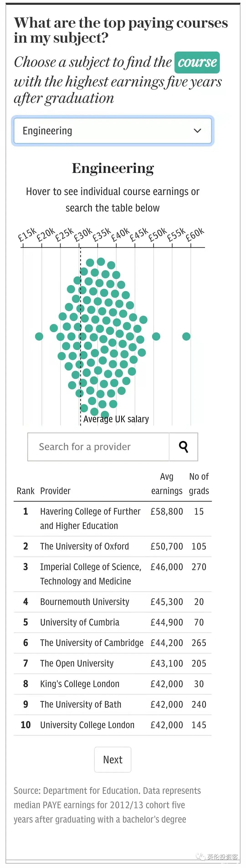246x868 pixels.
Task: Open the Engineering subject dropdown
Action: (x=112, y=131)
